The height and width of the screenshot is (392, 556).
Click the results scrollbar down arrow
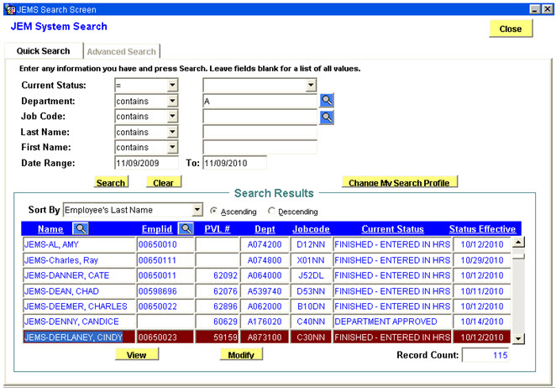pyautogui.click(x=518, y=338)
